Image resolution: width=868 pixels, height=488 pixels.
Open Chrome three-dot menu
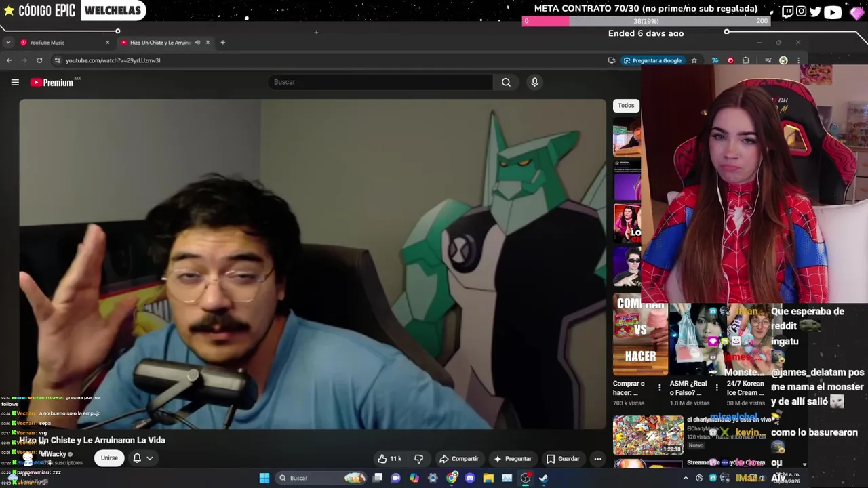[x=798, y=60]
